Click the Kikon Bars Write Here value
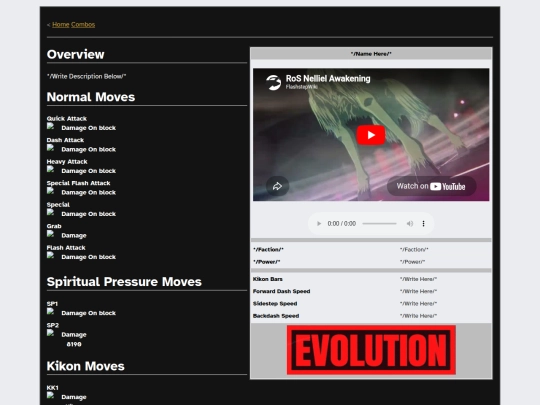 418,279
